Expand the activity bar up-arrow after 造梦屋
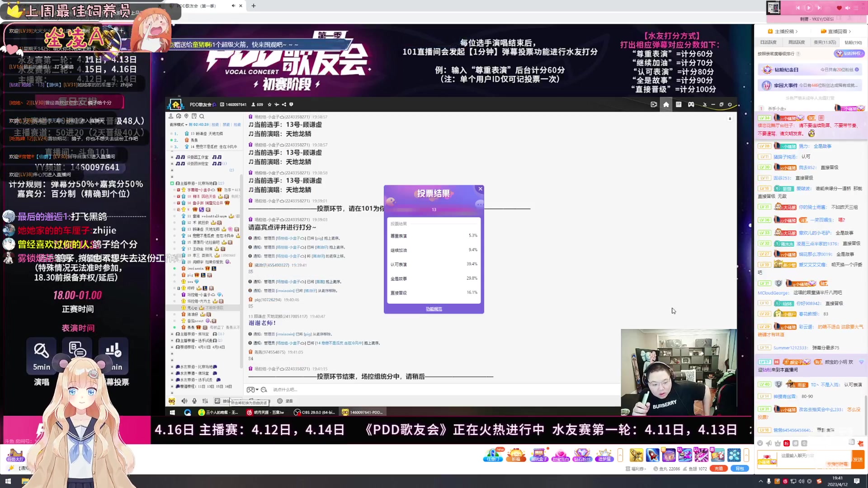 [x=620, y=455]
